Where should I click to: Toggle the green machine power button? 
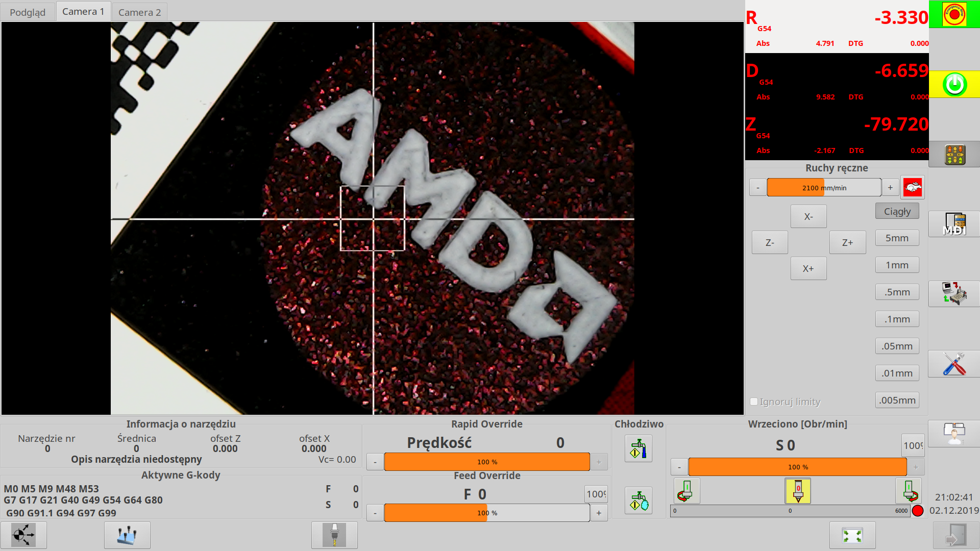point(954,84)
